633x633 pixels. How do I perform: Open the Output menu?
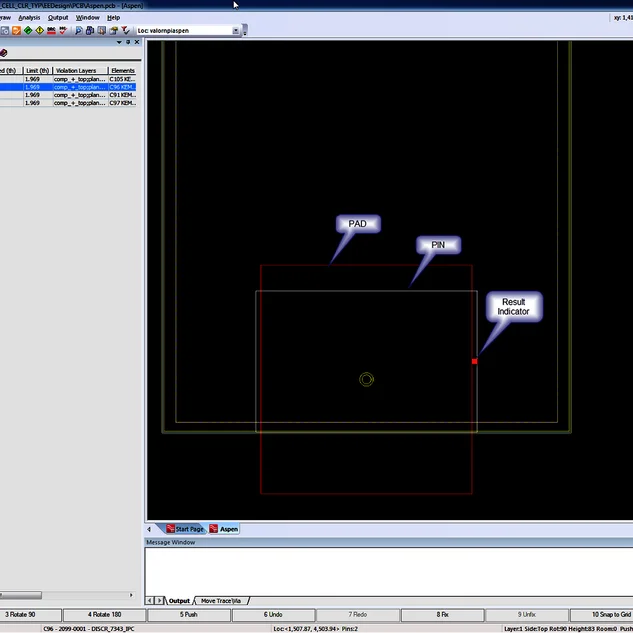tap(58, 18)
